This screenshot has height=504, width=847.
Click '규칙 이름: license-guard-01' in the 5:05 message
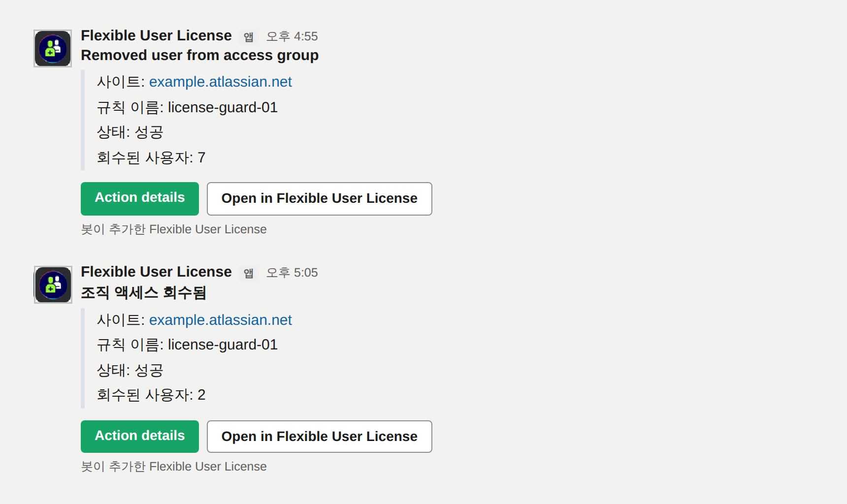[187, 345]
